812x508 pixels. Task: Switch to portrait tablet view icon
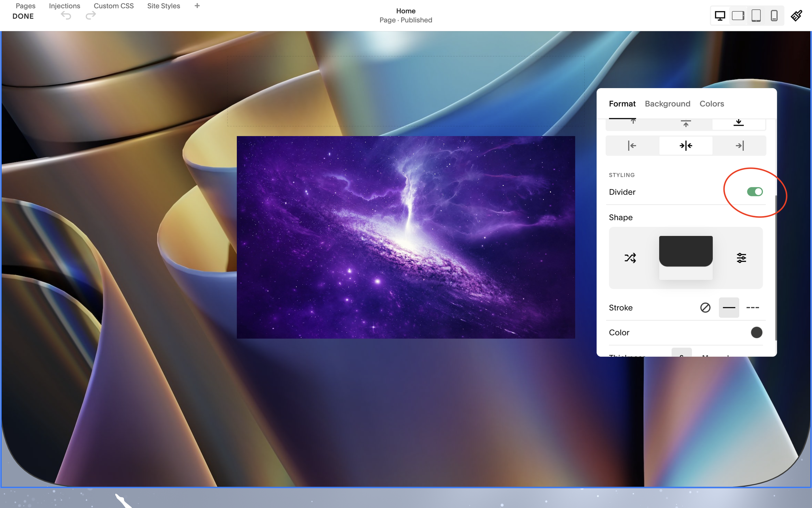coord(756,16)
